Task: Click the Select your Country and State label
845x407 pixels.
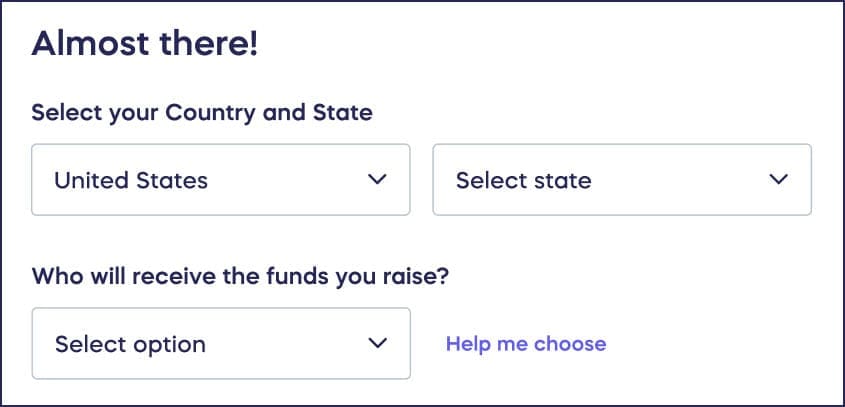Action: [202, 112]
